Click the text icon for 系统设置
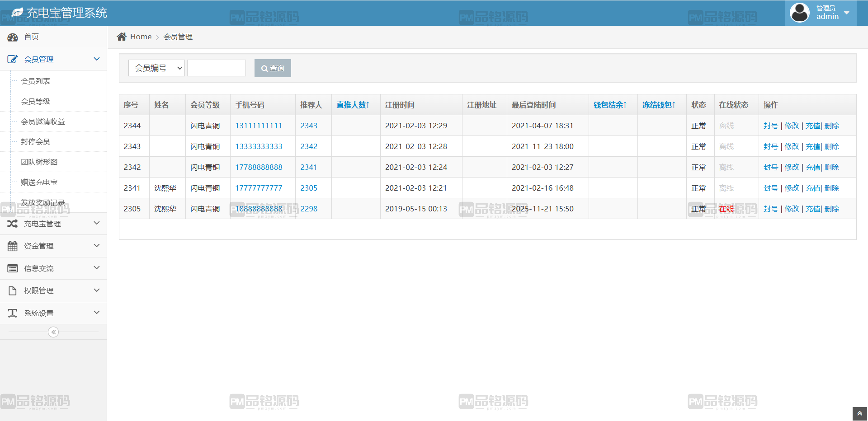Viewport: 868px width, 421px height. tap(13, 313)
